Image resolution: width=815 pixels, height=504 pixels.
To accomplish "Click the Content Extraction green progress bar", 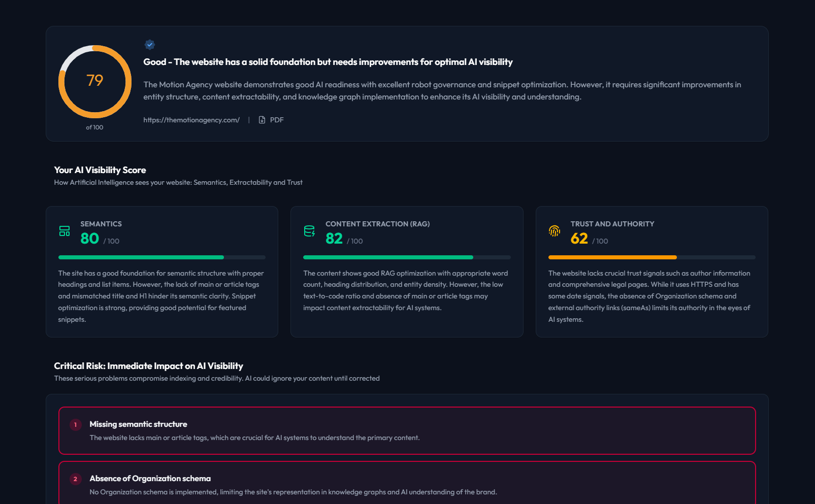I will (x=388, y=257).
